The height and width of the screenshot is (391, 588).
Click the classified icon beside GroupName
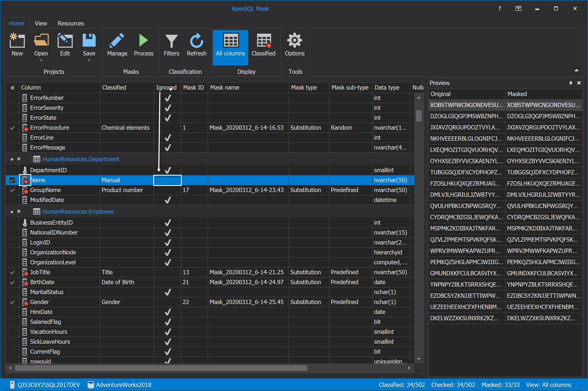pyautogui.click(x=25, y=190)
